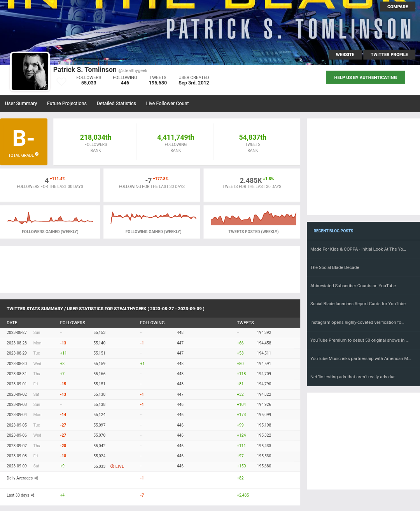Open the Instagram highly-coveted verification blog post
This screenshot has width=420, height=511.
point(357,322)
